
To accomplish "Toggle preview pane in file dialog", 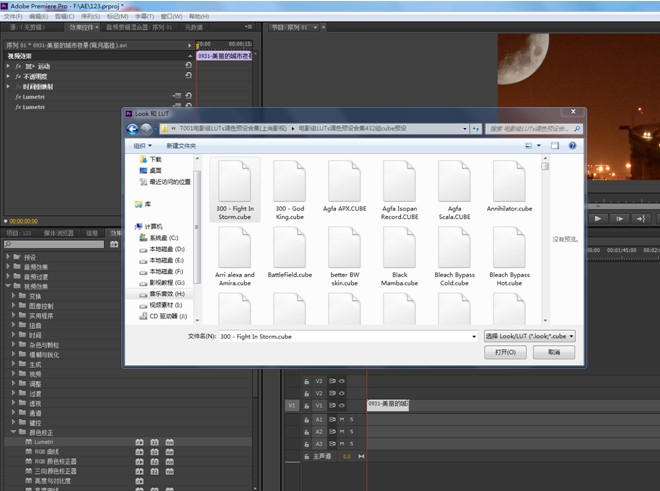I will pos(555,146).
